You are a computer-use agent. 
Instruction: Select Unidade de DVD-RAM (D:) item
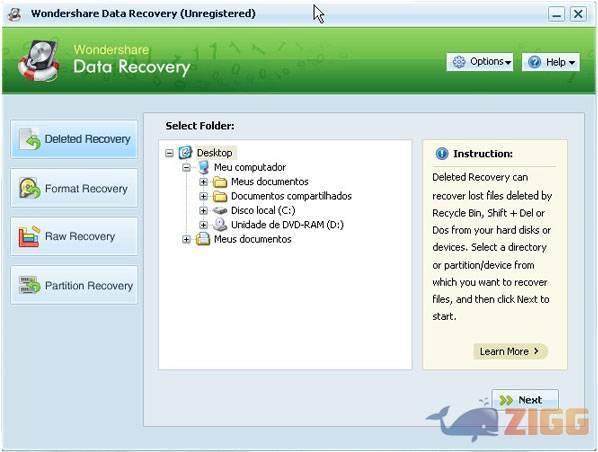(x=287, y=225)
